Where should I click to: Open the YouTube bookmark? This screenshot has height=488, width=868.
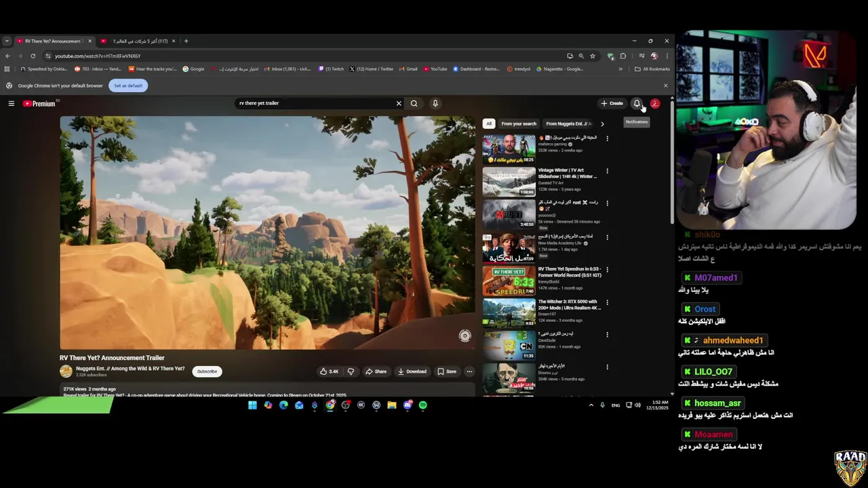[x=435, y=69]
